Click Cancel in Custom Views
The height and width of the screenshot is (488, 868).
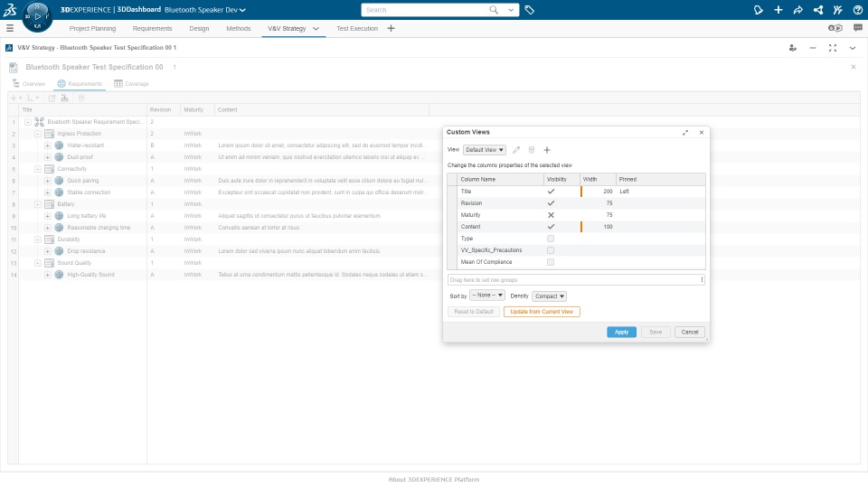pos(690,332)
